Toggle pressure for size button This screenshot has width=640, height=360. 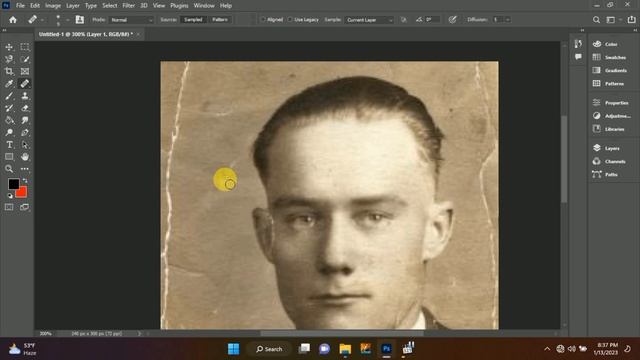pos(452,20)
